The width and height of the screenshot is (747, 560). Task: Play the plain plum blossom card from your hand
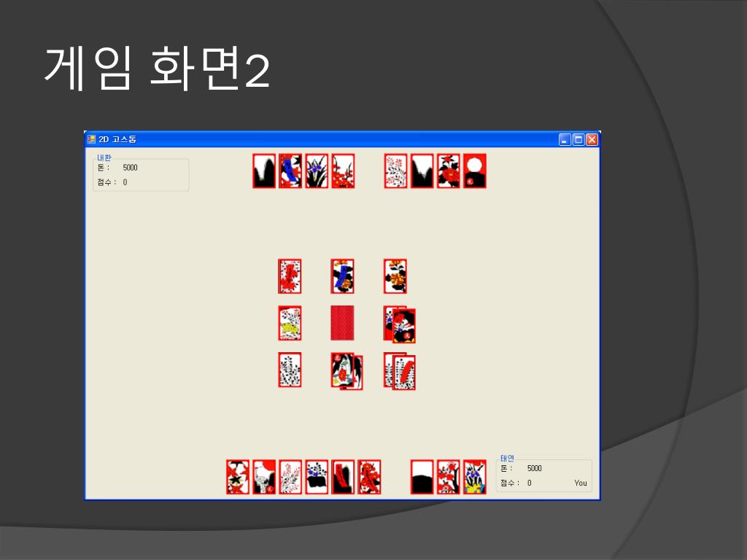pos(449,477)
